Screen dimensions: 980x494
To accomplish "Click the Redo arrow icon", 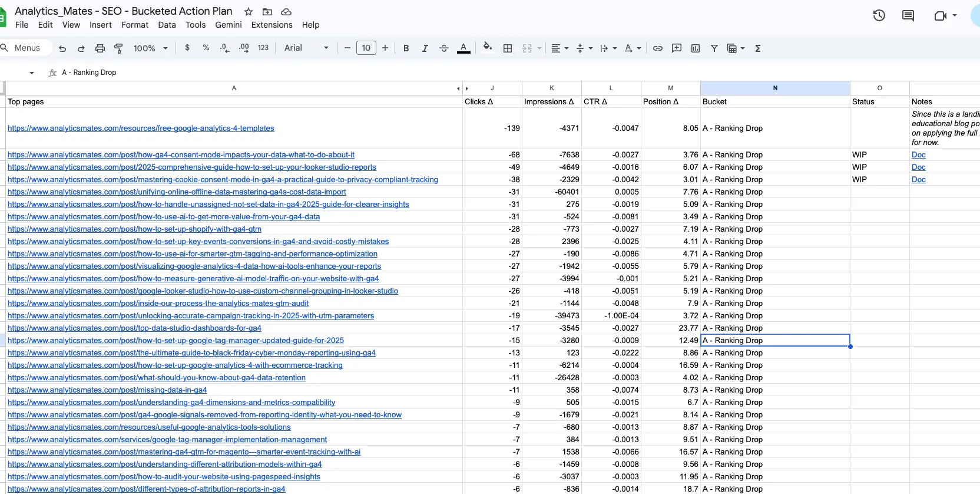I will [x=81, y=48].
